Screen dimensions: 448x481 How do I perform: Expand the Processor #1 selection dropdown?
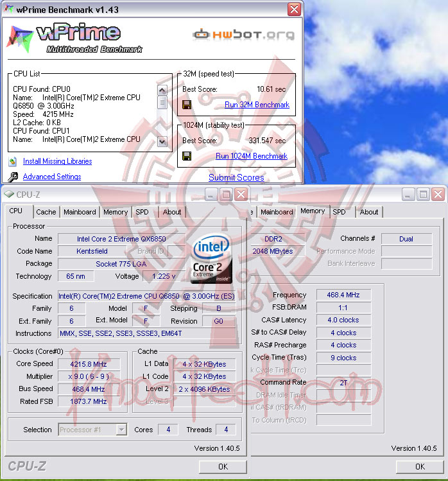(x=121, y=430)
